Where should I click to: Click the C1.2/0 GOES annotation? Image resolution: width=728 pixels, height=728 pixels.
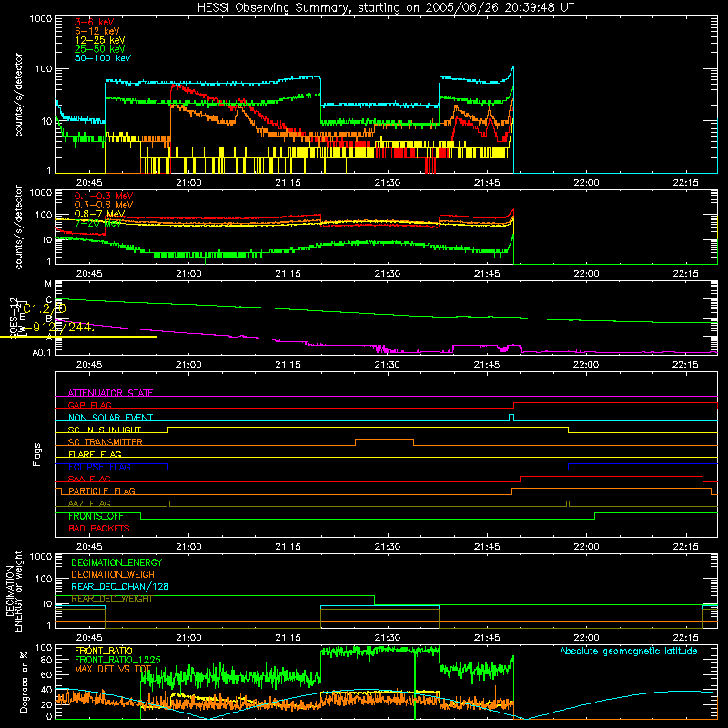[45, 308]
